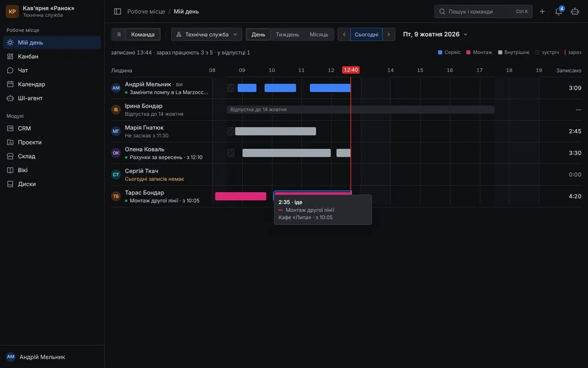This screenshot has height=368, width=588.
Task: Go to the next day arrow
Action: point(389,34)
